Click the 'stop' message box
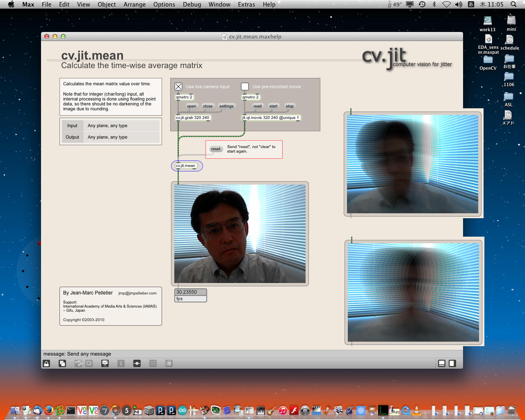Viewport: 525px width, 420px height. (290, 106)
